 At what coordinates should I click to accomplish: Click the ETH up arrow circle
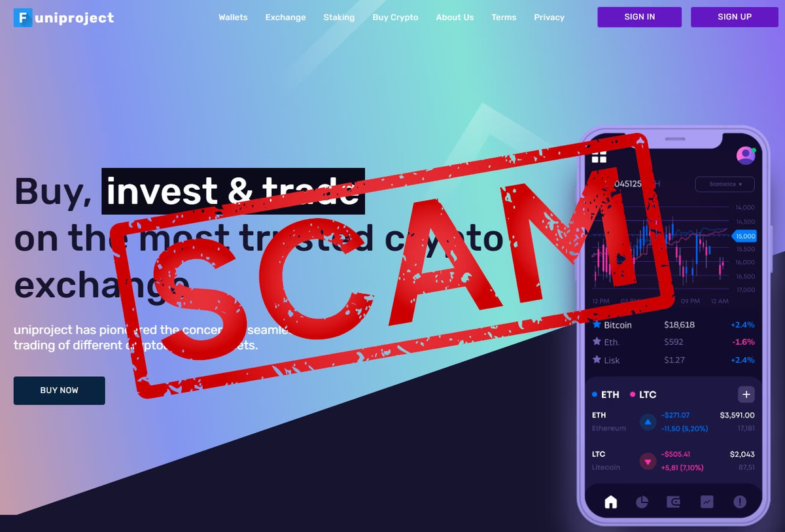tap(648, 422)
